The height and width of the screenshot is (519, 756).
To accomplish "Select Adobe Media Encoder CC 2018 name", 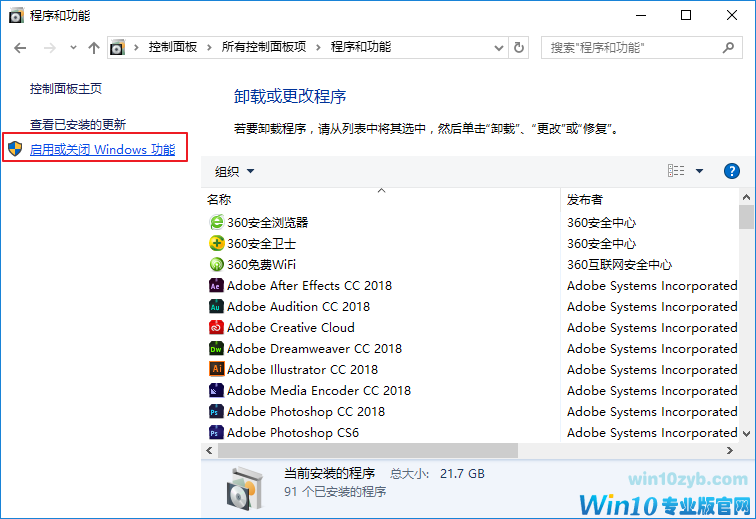I will [319, 390].
